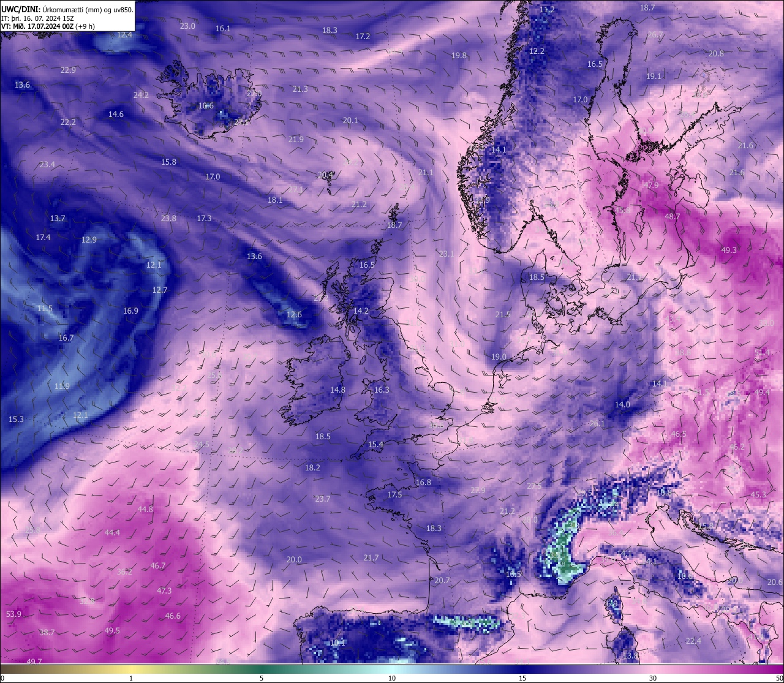This screenshot has width=784, height=683.
Task: Click the VT 17.07.2024 00Z valid-time line
Action: (48, 26)
